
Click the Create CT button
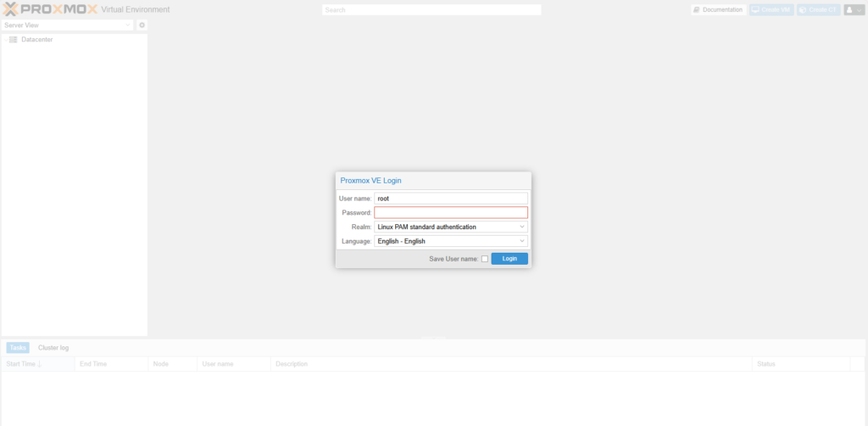point(819,9)
